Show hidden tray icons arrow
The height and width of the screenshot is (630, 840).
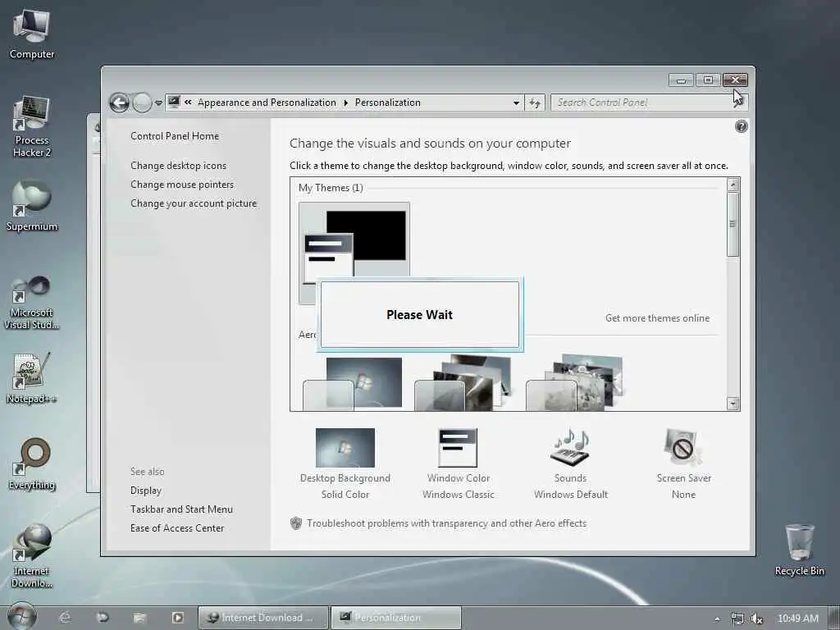(717, 619)
